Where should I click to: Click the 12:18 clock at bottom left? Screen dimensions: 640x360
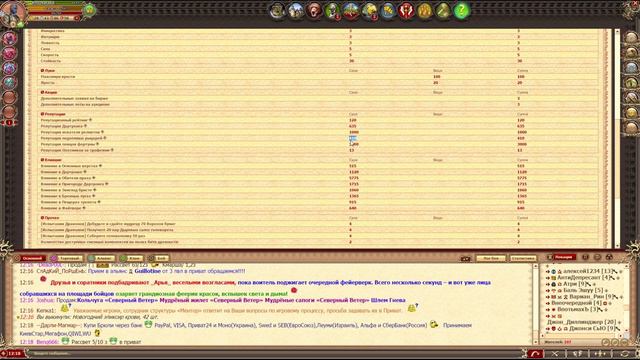[x=14, y=353]
